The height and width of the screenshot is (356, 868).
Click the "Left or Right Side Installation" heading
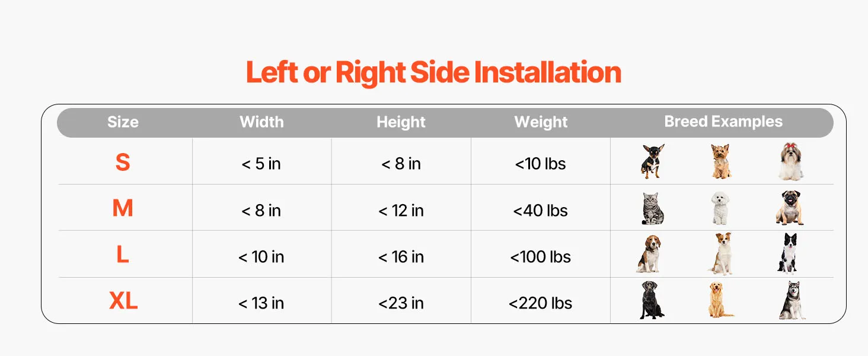tap(433, 72)
